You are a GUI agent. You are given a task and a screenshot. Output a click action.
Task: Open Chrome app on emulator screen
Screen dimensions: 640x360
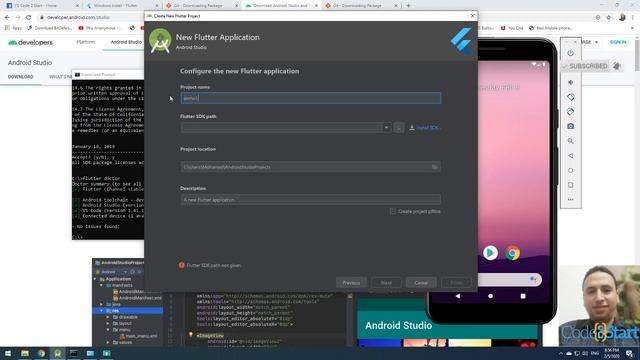tap(513, 253)
